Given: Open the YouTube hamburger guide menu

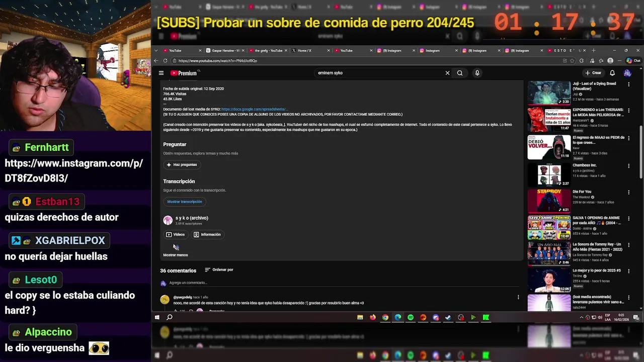Looking at the screenshot, I should click(161, 73).
